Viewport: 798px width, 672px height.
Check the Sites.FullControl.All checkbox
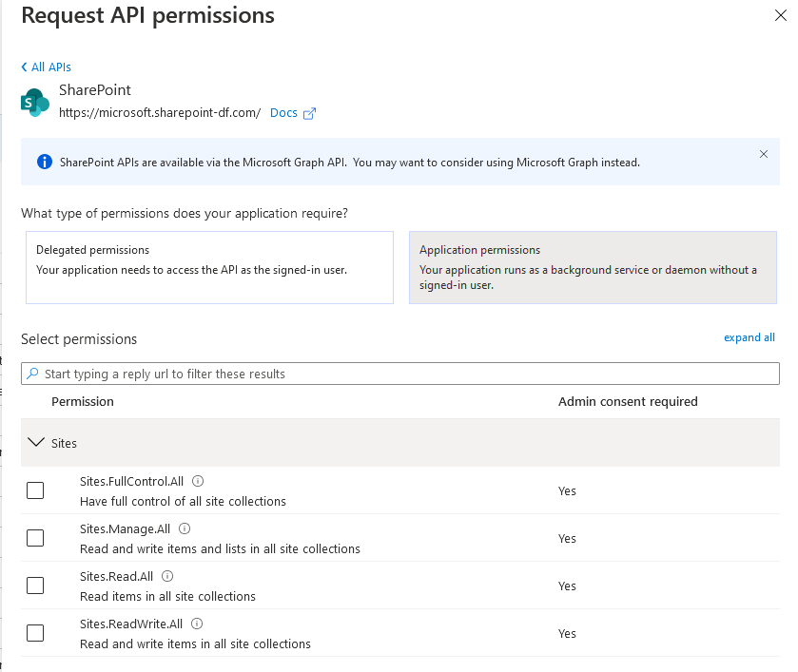(34, 490)
